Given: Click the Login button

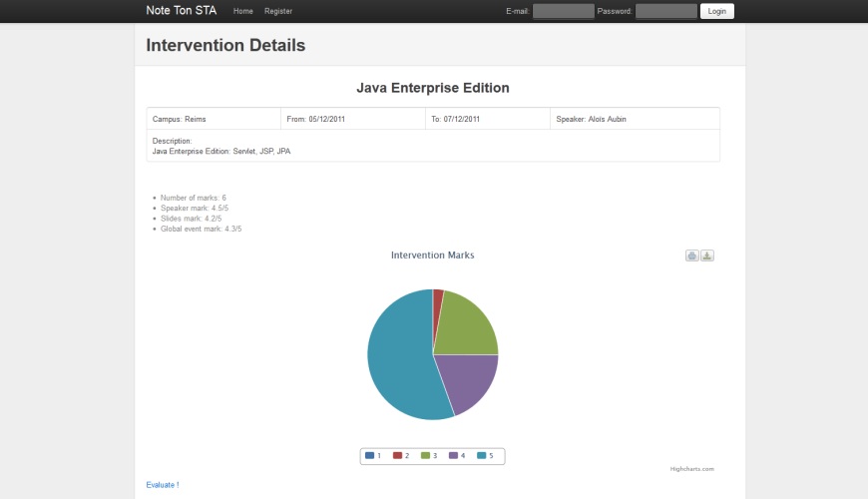Looking at the screenshot, I should [717, 11].
